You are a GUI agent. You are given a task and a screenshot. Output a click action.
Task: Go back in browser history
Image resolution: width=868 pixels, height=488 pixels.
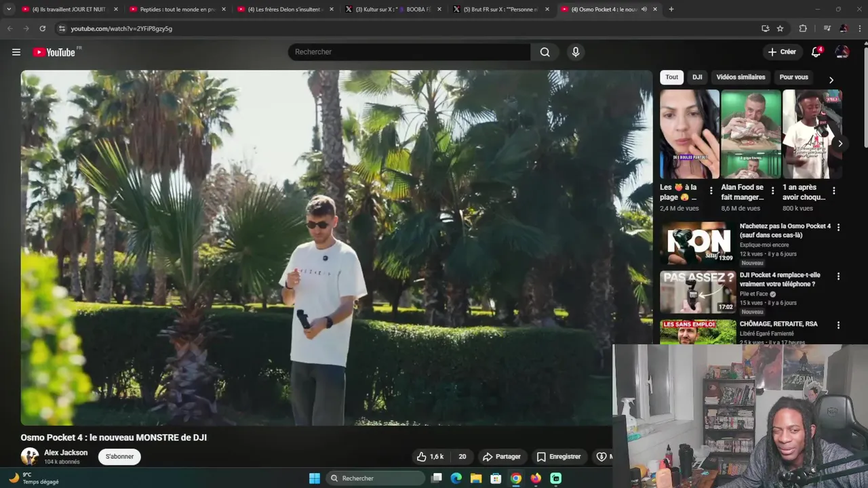(9, 28)
